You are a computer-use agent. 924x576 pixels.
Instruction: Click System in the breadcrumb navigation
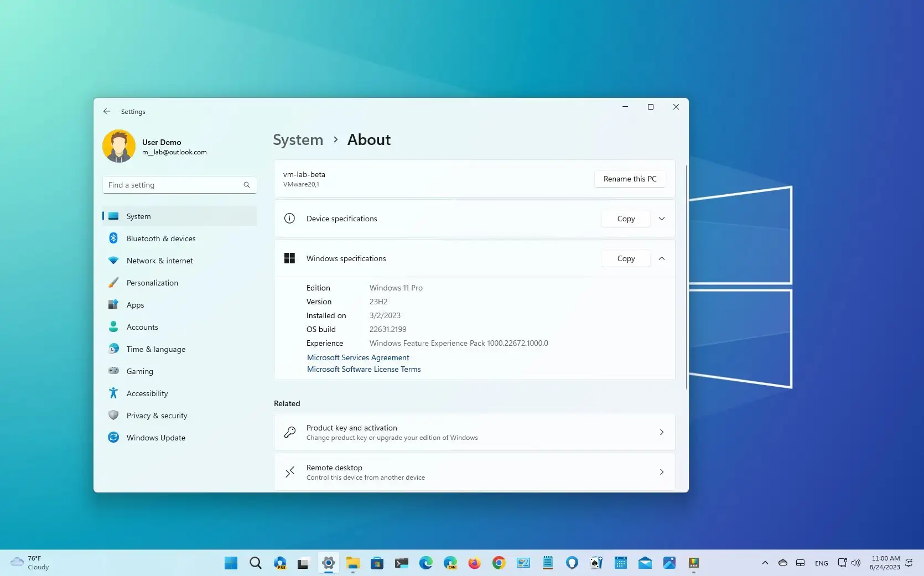[x=298, y=139]
